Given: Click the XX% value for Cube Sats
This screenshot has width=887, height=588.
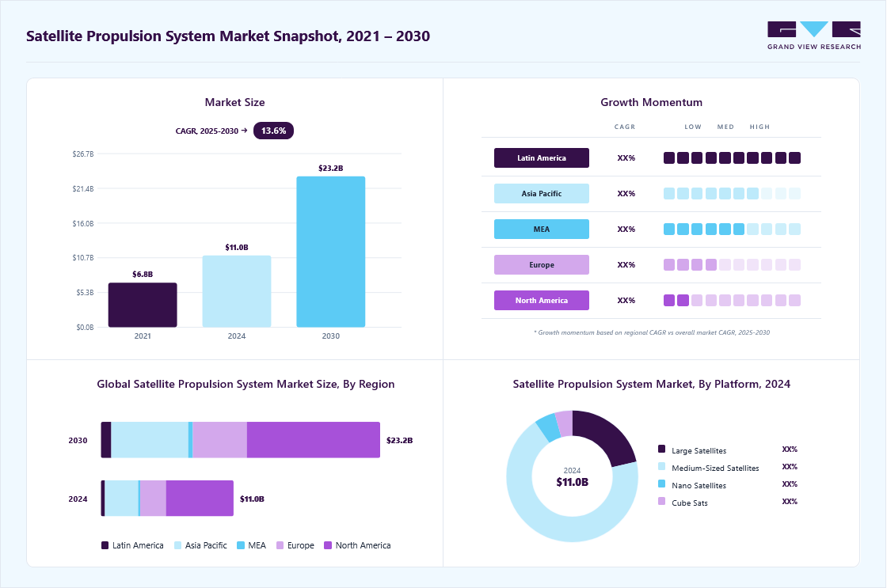Looking at the screenshot, I should pos(790,502).
